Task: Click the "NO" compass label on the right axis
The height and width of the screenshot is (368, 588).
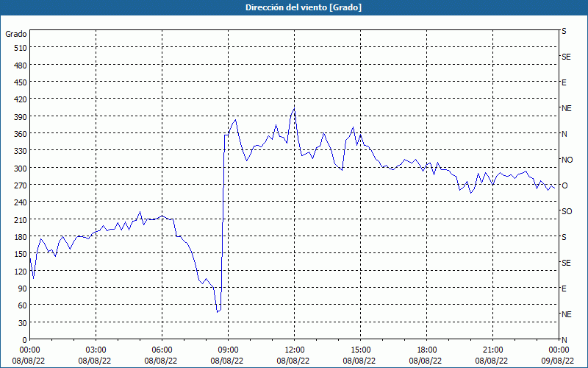Action: pyautogui.click(x=567, y=160)
